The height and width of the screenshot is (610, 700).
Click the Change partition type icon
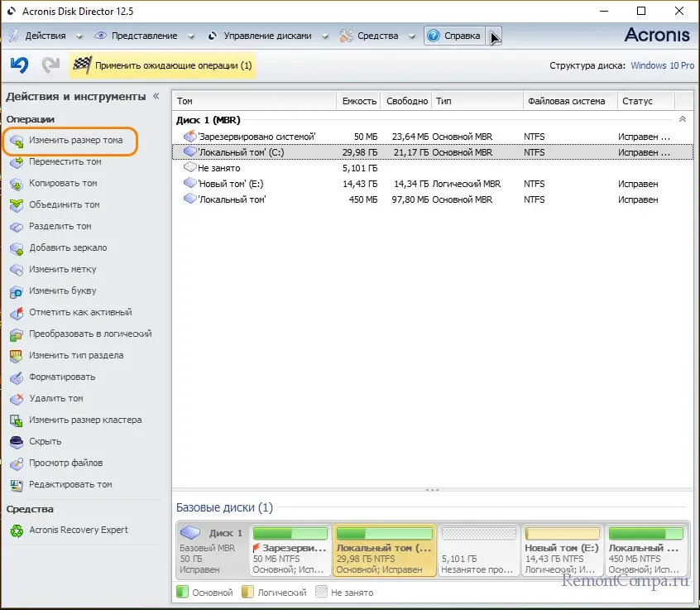[x=17, y=355]
